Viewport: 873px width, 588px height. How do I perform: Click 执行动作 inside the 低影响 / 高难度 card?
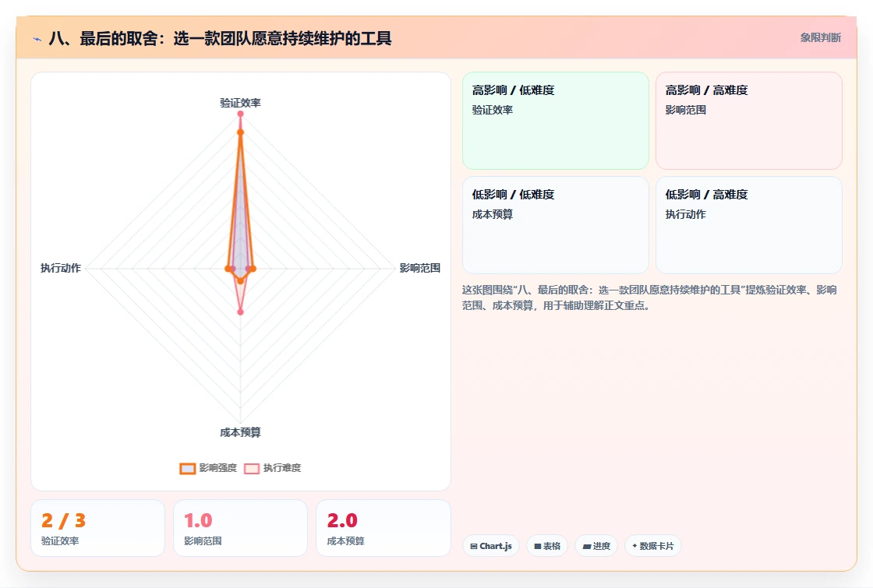[x=686, y=215]
